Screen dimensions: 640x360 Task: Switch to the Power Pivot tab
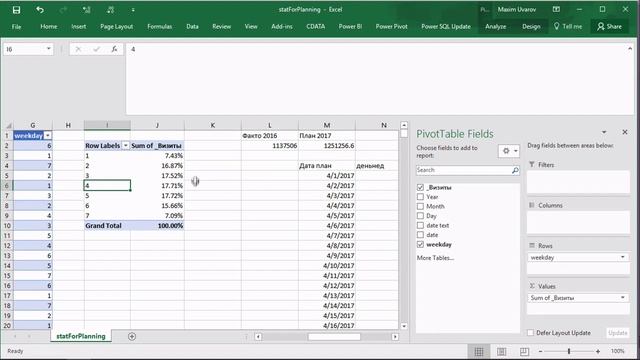[x=391, y=27]
